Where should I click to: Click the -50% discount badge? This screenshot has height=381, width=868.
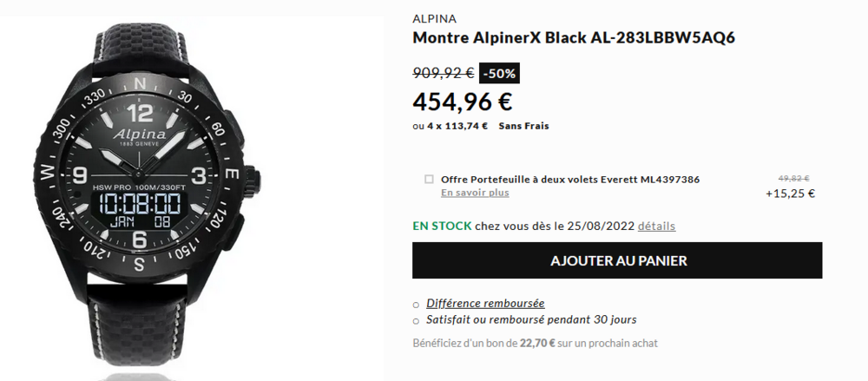click(499, 74)
